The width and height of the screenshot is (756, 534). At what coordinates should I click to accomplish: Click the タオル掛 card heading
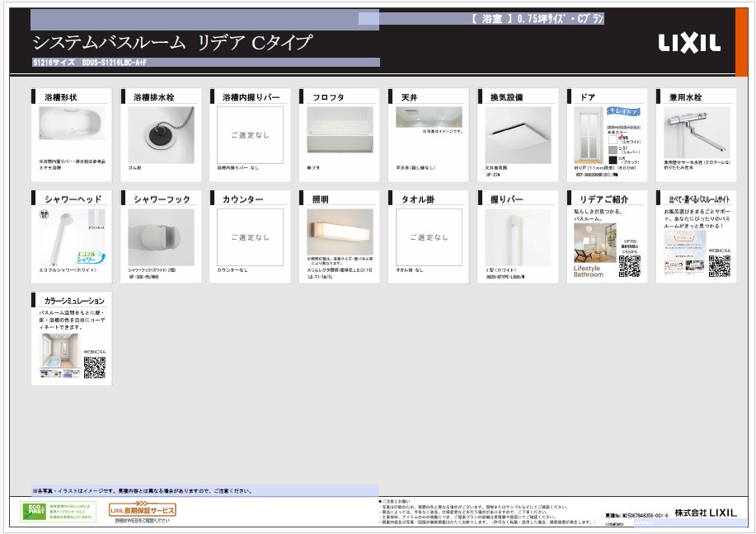[x=418, y=199]
